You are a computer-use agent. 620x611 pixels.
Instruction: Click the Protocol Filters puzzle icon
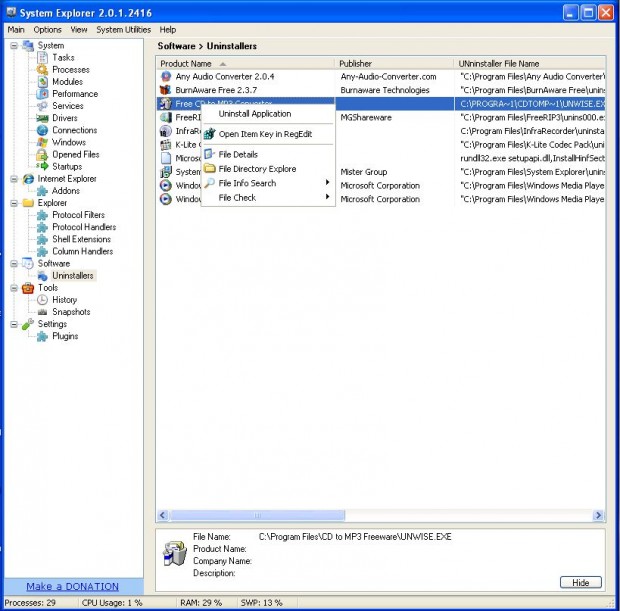42,215
